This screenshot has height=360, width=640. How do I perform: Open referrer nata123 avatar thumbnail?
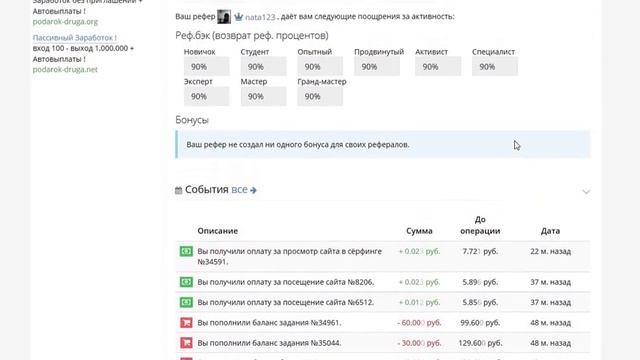224,17
